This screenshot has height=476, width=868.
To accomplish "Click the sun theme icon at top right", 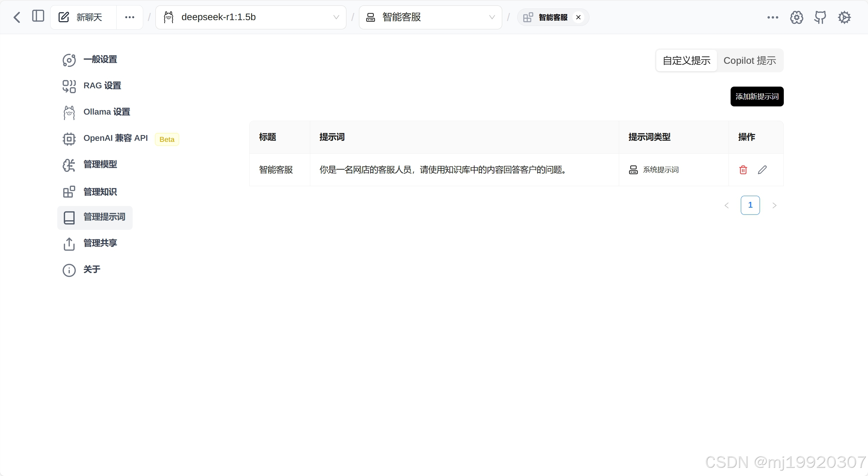I will tap(844, 17).
